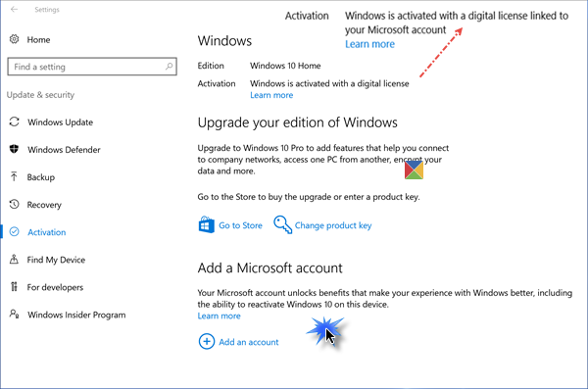The width and height of the screenshot is (588, 389).
Task: Click the Store shopping bag icon
Action: click(207, 224)
